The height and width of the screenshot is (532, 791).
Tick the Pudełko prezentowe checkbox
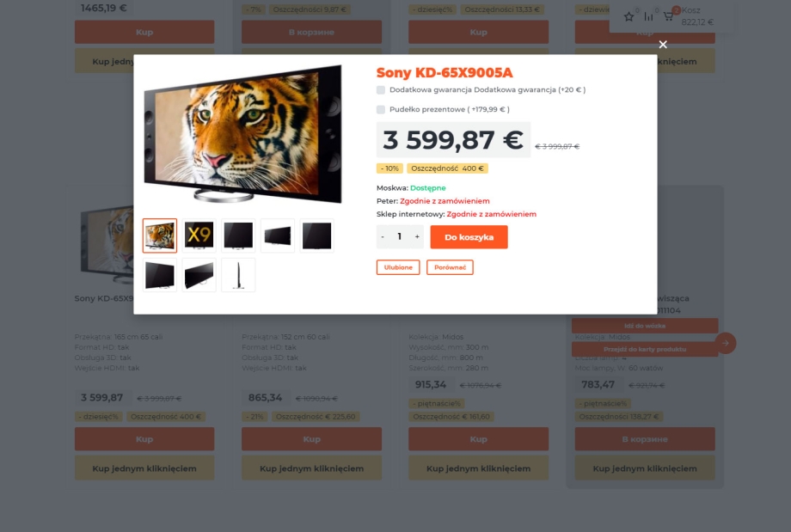(381, 109)
